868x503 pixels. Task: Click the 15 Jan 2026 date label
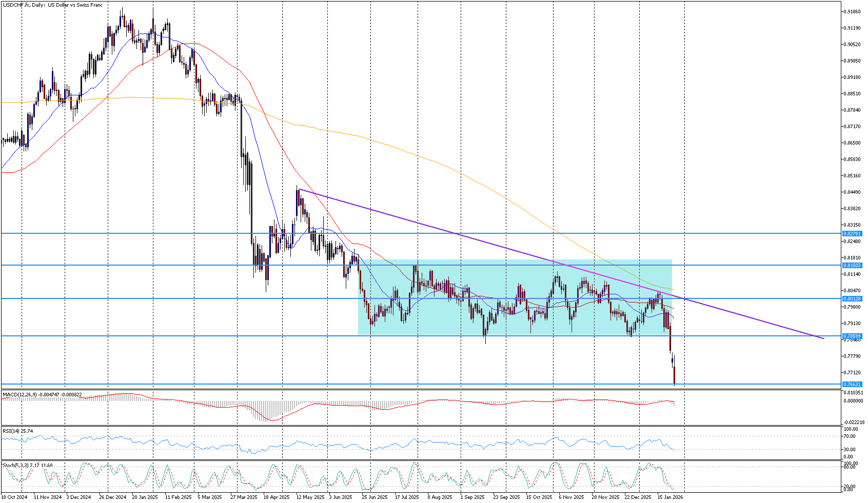click(x=670, y=497)
